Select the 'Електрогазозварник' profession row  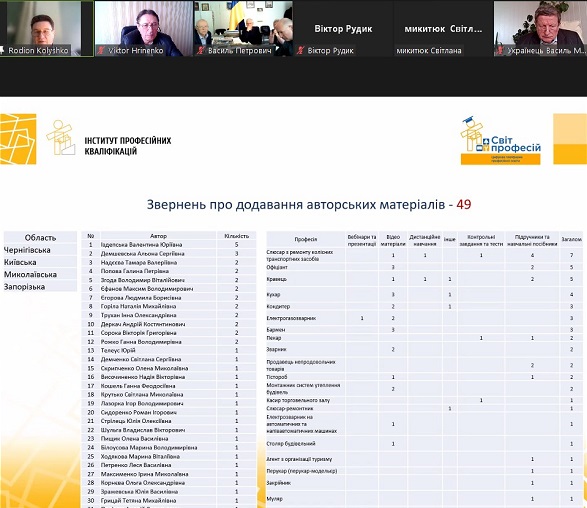425,318
